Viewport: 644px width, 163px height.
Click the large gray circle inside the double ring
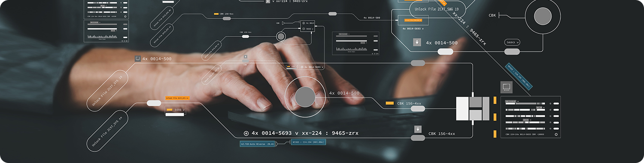(x=305, y=97)
